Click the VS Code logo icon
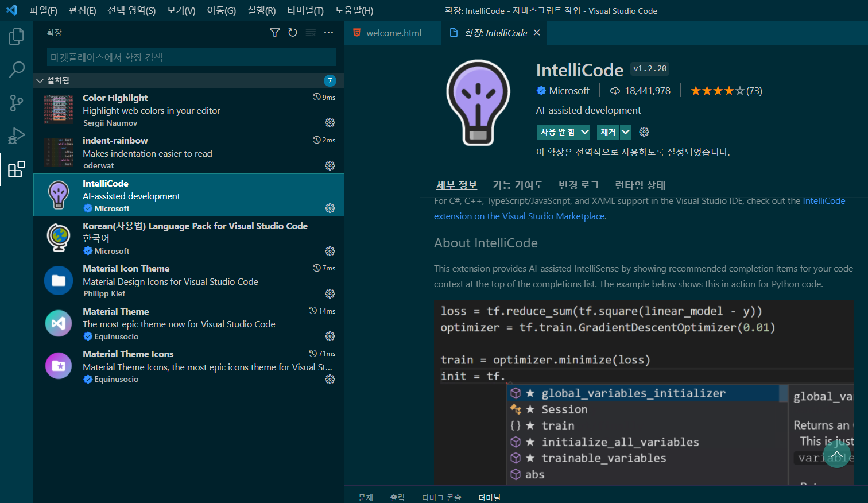Viewport: 868px width, 503px height. (x=11, y=10)
